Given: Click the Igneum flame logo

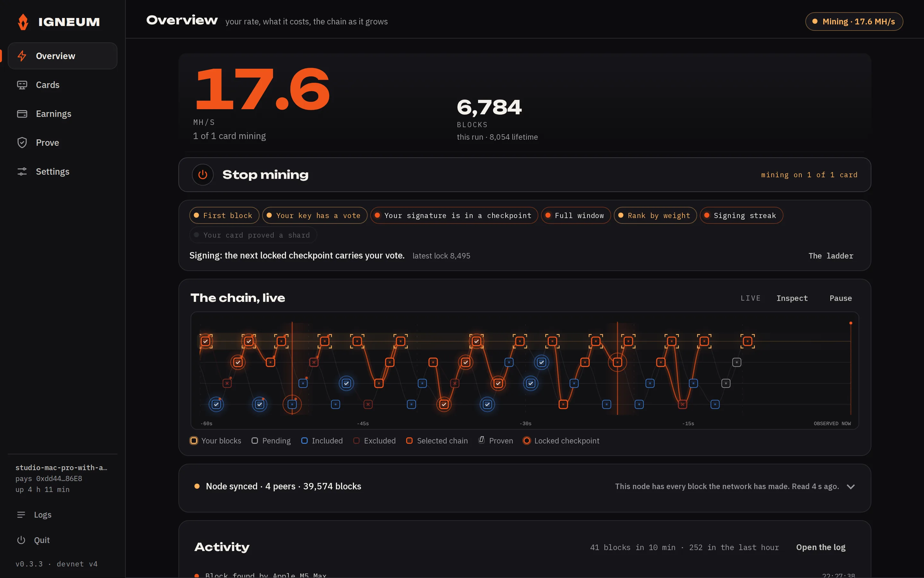Looking at the screenshot, I should (23, 22).
